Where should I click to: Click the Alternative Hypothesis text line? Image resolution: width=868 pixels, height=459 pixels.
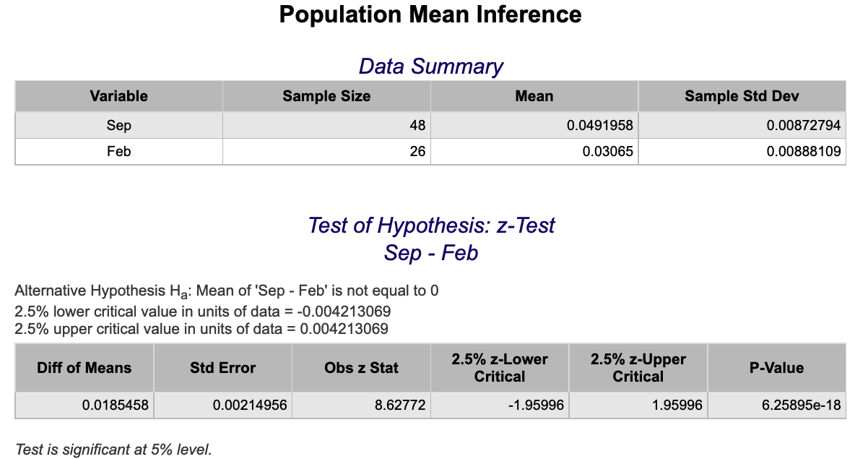227,291
